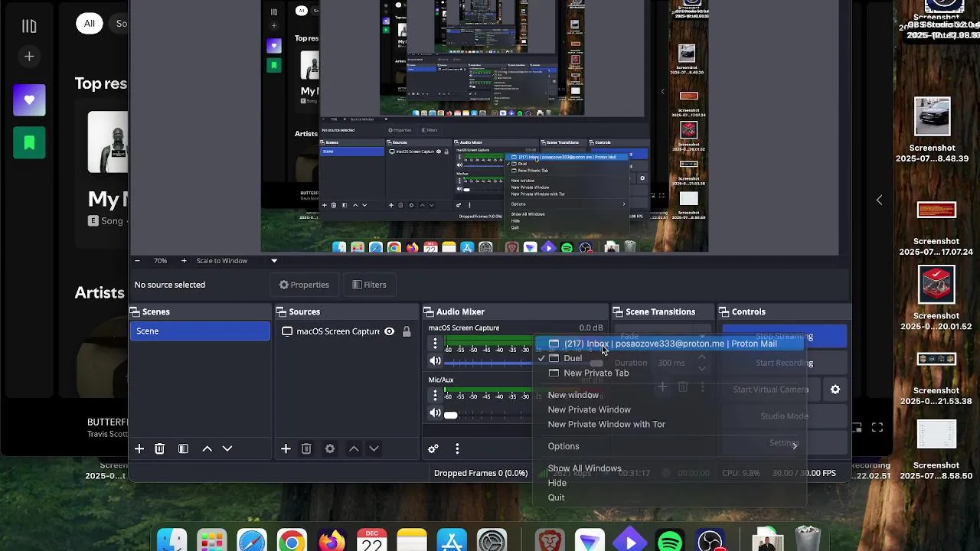Adjust Mic/Aux volume slider handle
Screen dimensions: 980x551
tap(450, 415)
